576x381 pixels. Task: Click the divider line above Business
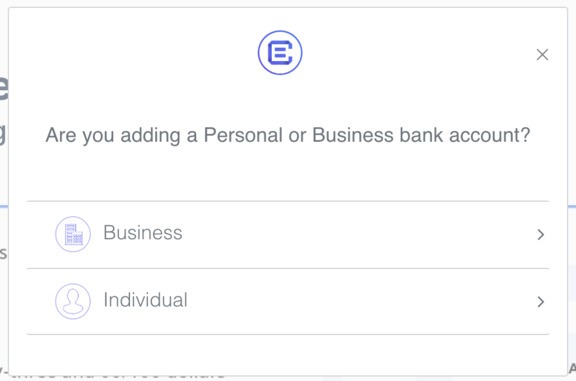288,201
